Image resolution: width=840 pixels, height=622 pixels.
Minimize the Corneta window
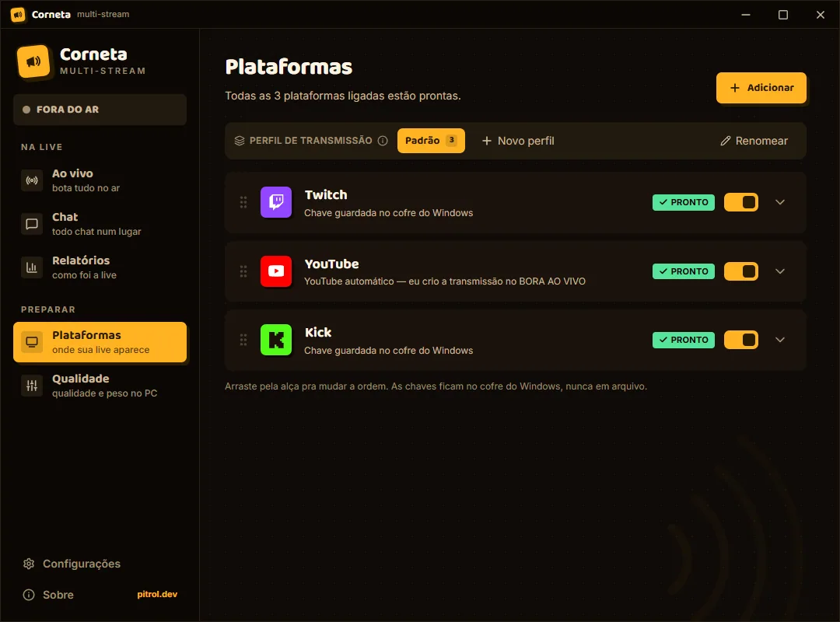click(x=746, y=15)
